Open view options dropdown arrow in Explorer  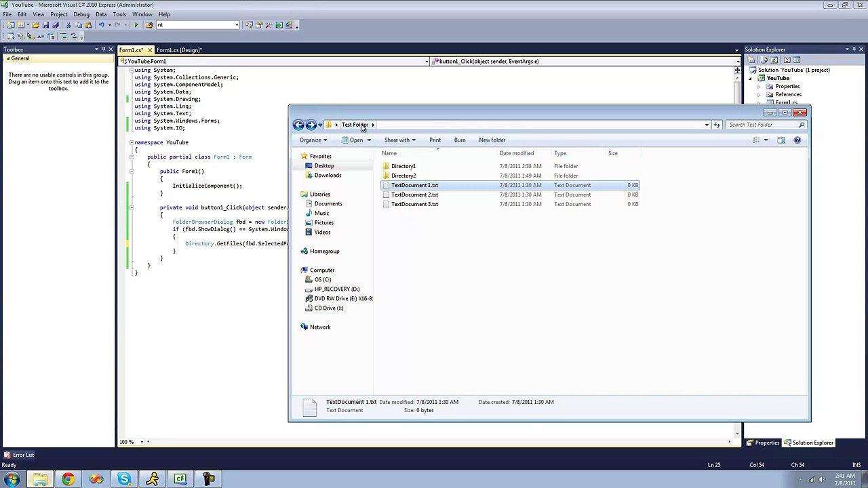coord(766,140)
